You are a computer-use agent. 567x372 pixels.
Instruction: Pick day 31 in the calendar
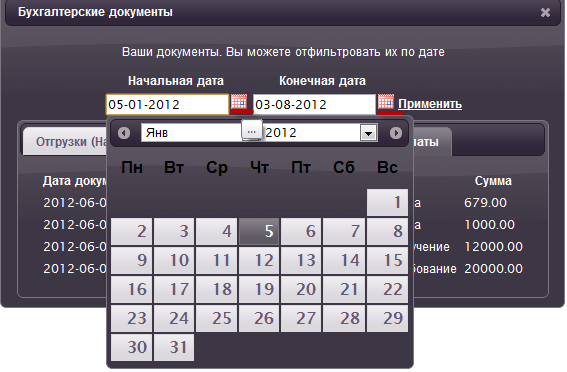coord(174,347)
